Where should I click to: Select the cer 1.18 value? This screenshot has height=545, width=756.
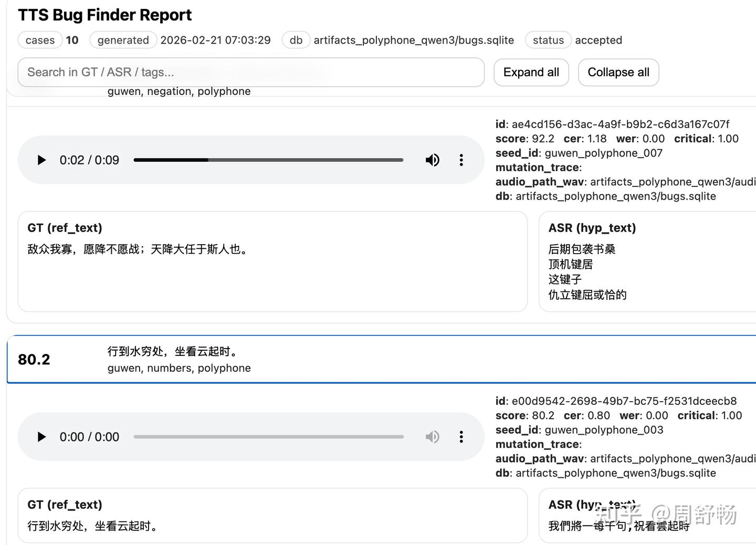(x=596, y=139)
